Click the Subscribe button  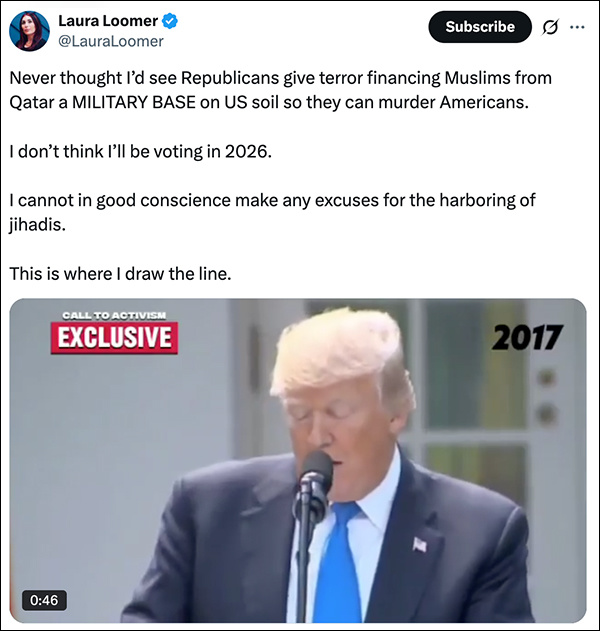point(480,27)
